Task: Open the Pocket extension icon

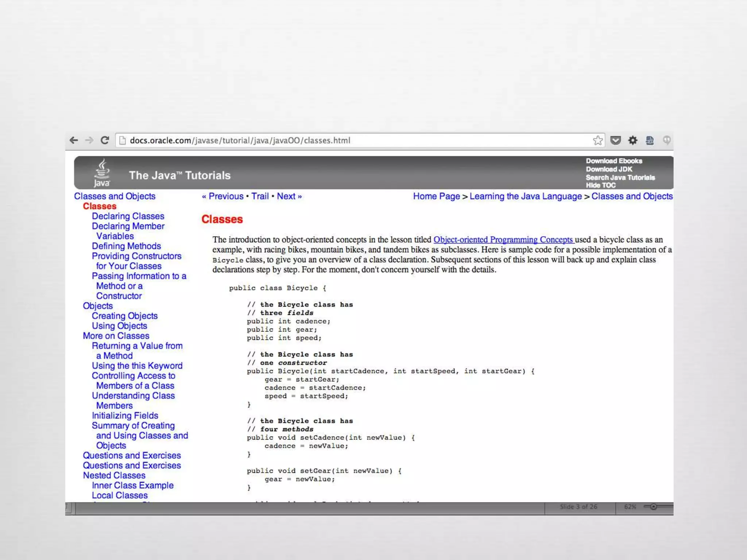Action: [x=615, y=140]
